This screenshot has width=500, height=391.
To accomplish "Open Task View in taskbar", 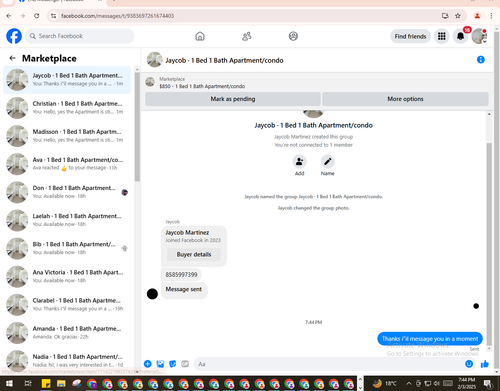I will (x=28, y=383).
